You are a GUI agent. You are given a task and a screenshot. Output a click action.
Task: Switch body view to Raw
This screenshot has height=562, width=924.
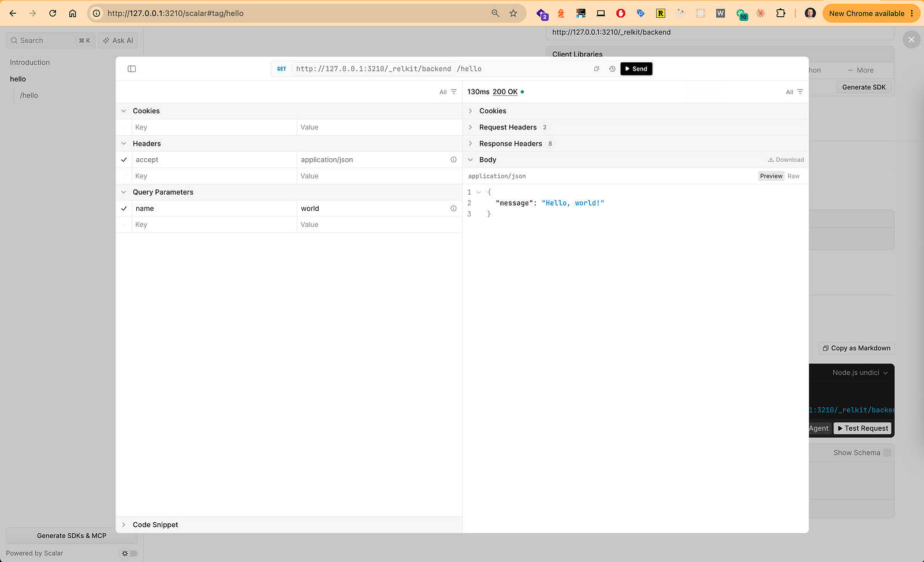[x=793, y=176]
